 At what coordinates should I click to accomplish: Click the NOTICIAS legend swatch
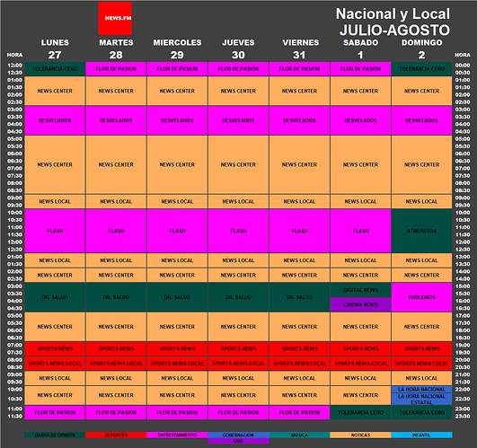click(x=360, y=435)
